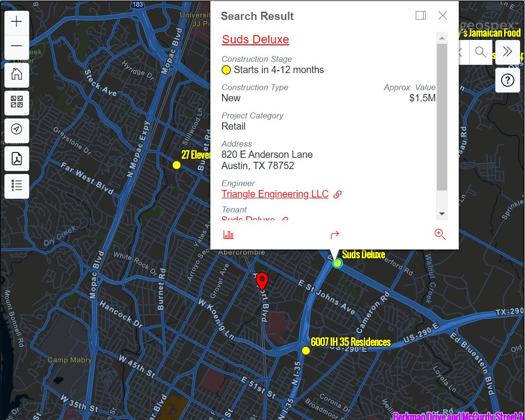Dock the Search Result popup
525x420 pixels.
pos(421,16)
